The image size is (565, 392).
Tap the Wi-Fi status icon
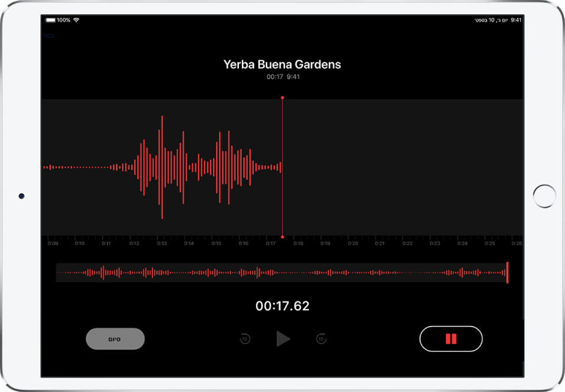click(76, 20)
